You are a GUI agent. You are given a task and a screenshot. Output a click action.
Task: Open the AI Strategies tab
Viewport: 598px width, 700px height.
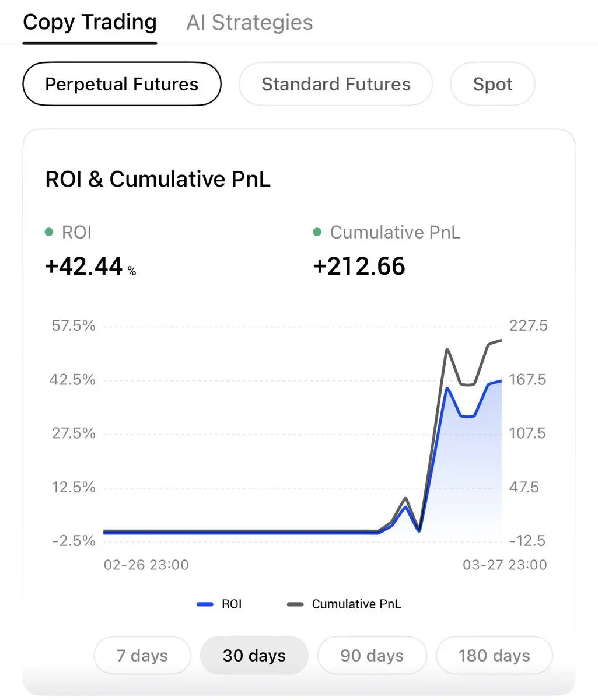pyautogui.click(x=249, y=23)
